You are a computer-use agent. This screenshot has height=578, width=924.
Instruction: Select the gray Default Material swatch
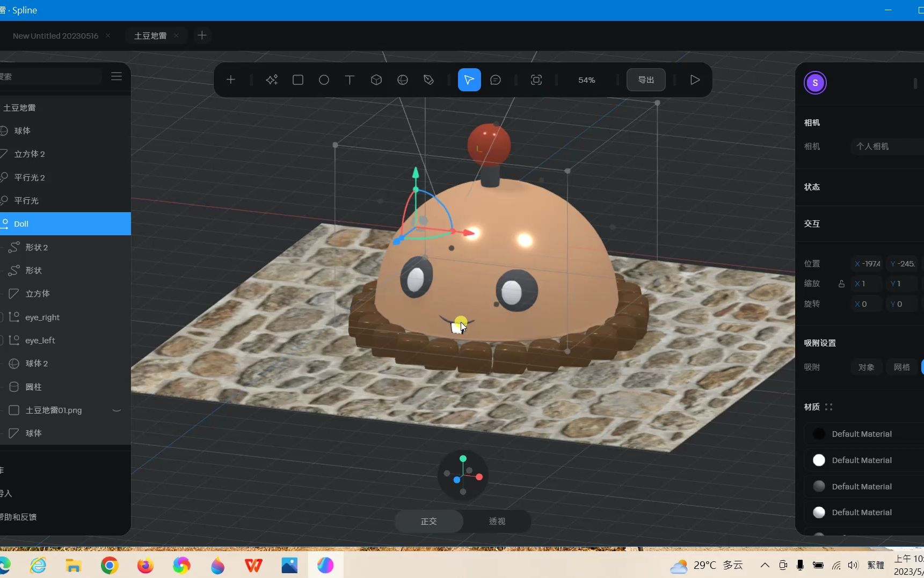point(819,486)
